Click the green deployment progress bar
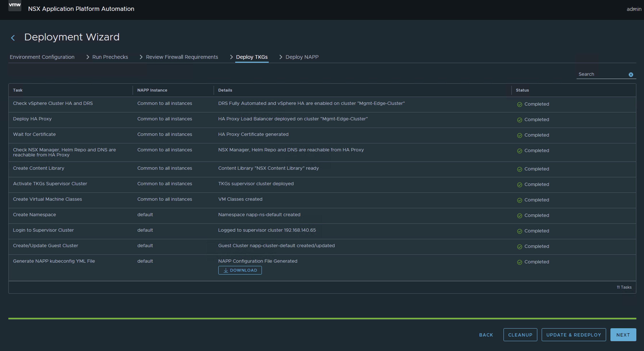The height and width of the screenshot is (351, 644). tap(322, 319)
